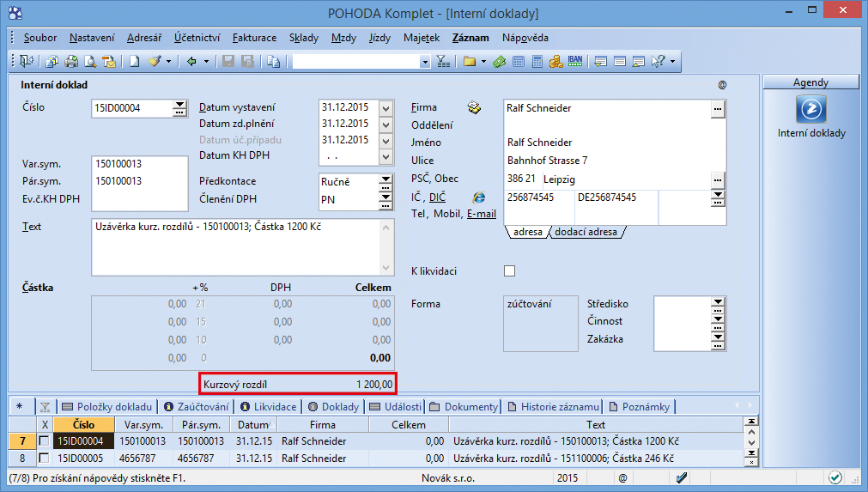This screenshot has width=868, height=492.
Task: Click the yellow folder toolbar icon
Action: 470,62
